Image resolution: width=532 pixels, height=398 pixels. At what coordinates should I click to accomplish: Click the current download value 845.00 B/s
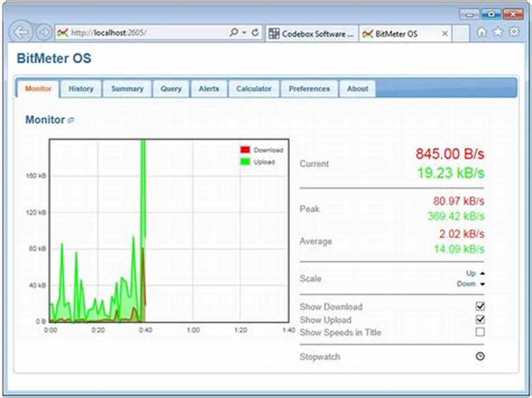450,154
